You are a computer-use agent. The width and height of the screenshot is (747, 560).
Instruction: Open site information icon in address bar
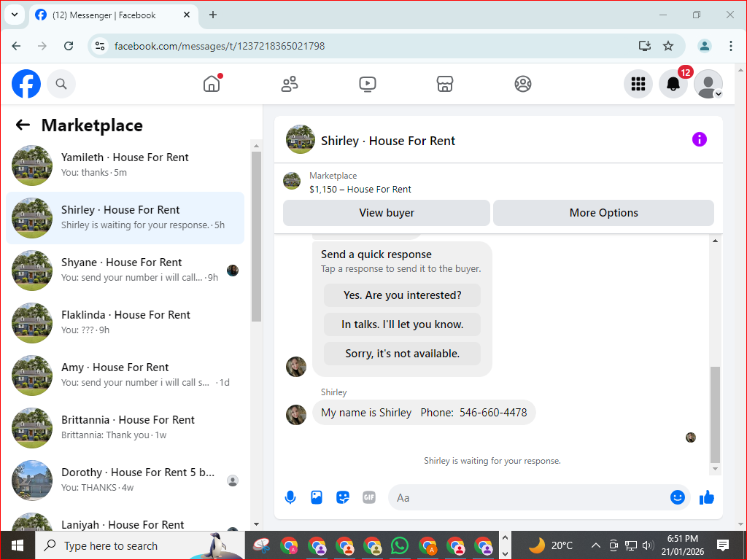[x=99, y=46]
